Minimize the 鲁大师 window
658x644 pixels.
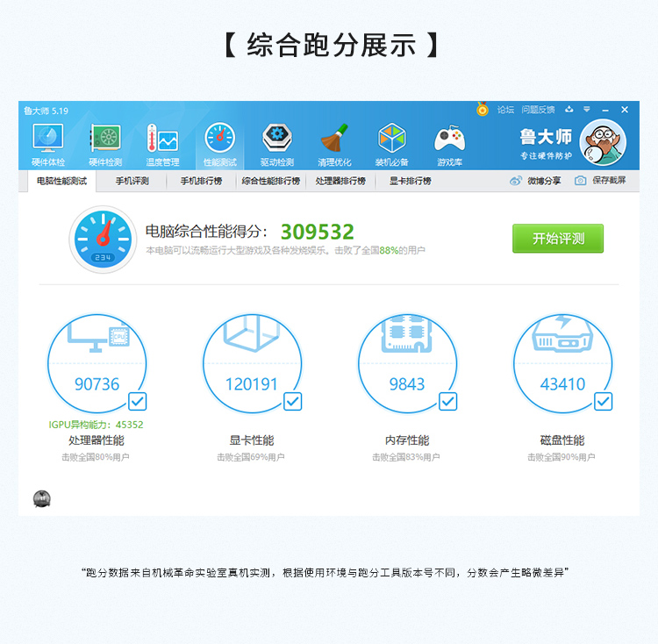pos(605,110)
